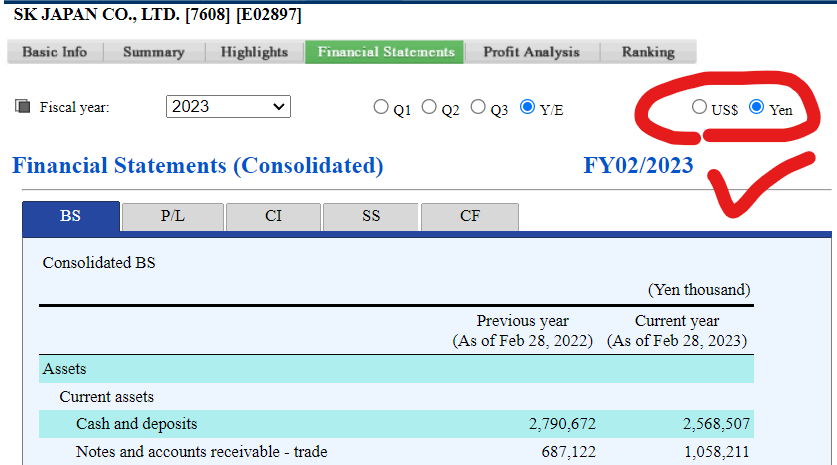
Task: Click the (Yen thousand) unit label
Action: coord(699,290)
